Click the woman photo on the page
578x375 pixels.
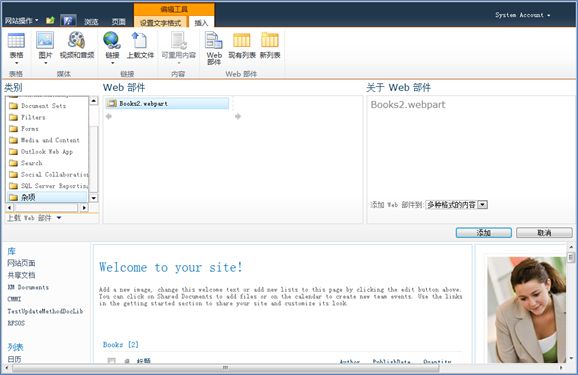(x=527, y=310)
